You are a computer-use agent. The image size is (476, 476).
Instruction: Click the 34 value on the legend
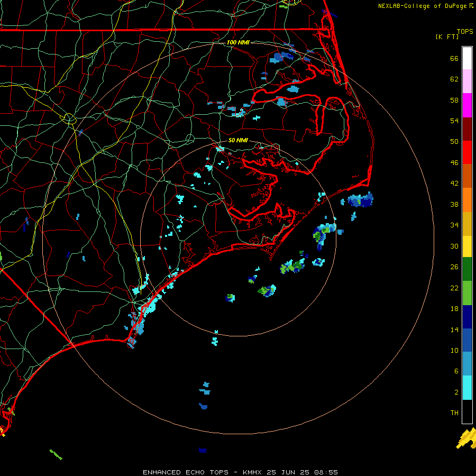454,225
